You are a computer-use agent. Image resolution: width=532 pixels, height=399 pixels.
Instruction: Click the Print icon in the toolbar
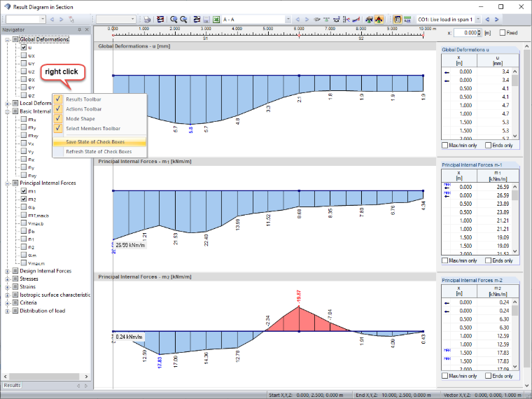click(x=147, y=20)
